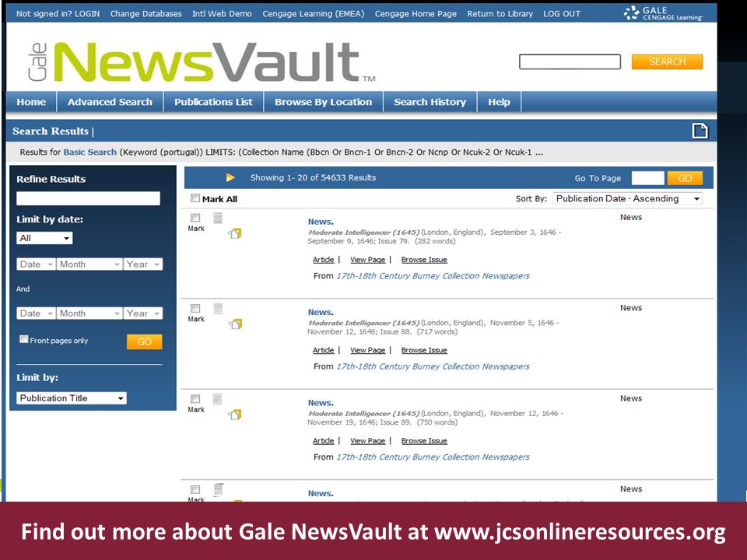Open the Publications List tab
The height and width of the screenshot is (560, 747).
click(x=213, y=102)
